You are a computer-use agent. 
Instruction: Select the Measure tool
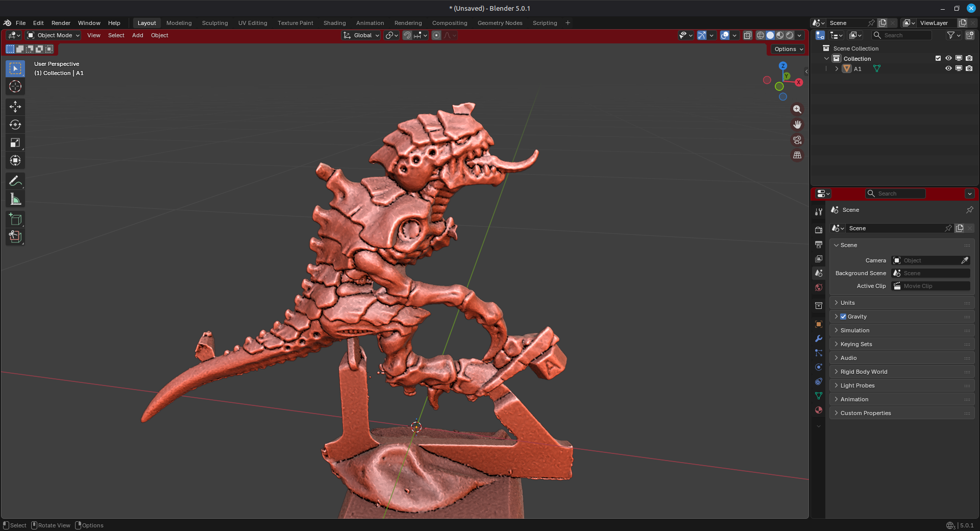(x=15, y=200)
